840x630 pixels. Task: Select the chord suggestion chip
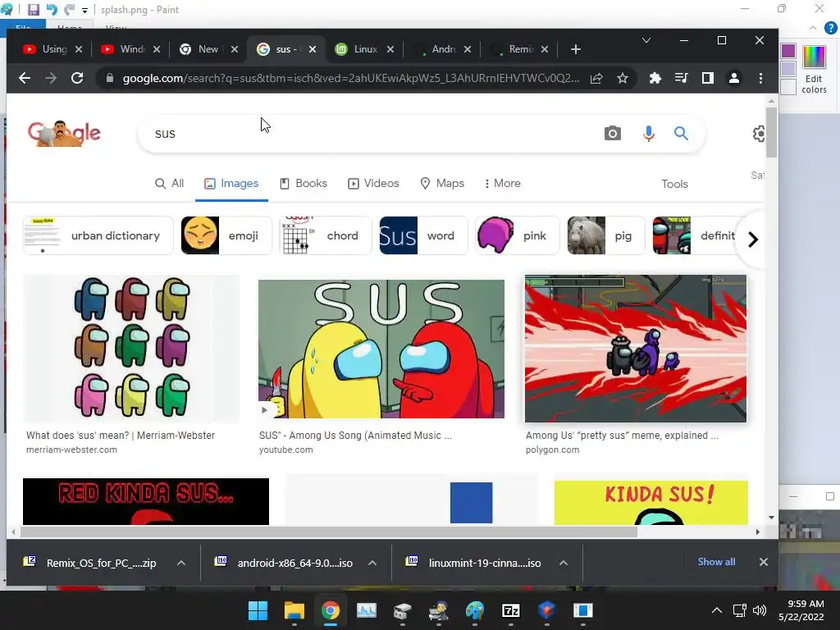click(326, 235)
